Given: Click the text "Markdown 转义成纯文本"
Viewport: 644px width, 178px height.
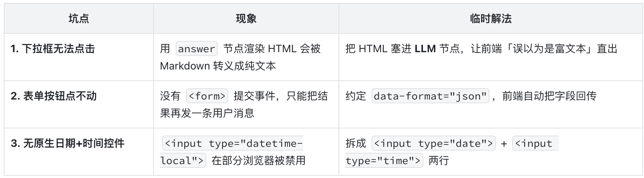Looking at the screenshot, I should point(218,66).
